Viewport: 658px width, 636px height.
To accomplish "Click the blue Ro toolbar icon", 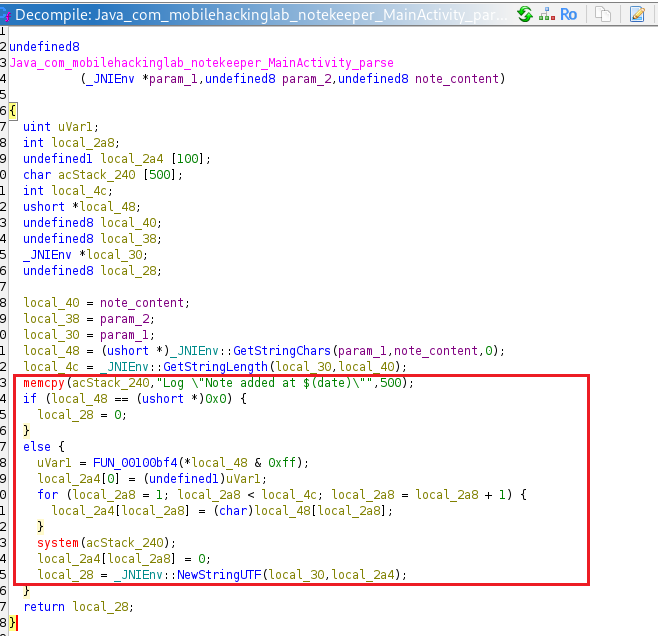I will point(569,14).
